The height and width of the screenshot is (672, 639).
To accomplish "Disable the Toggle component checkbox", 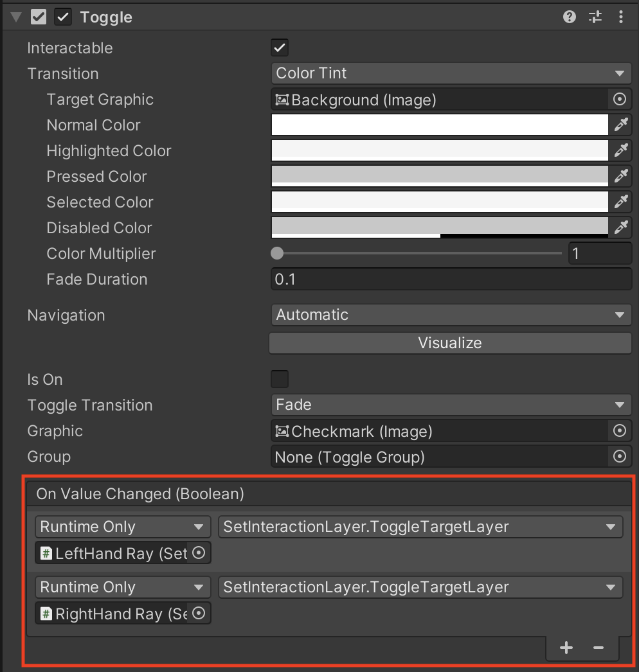I will pyautogui.click(x=63, y=17).
